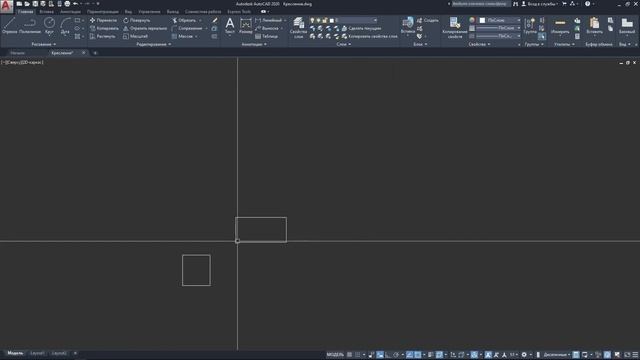Viewport: 640px width, 360px height.
Task: Click the Массив (Array) tool
Action: [182, 36]
